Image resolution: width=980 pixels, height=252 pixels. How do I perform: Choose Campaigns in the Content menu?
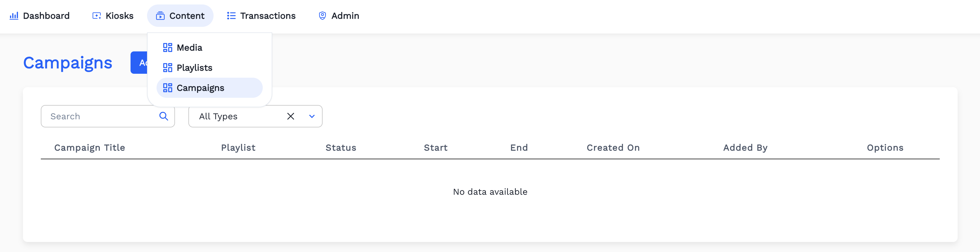coord(200,88)
